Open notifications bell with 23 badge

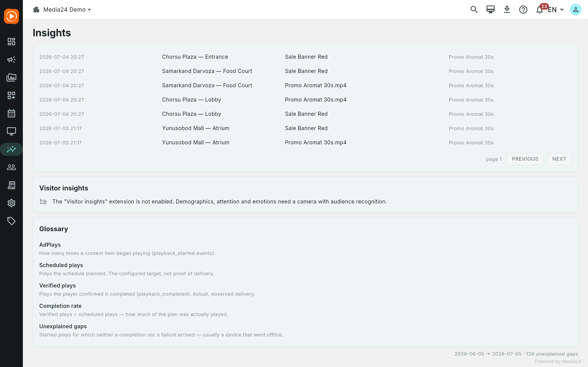[540, 9]
